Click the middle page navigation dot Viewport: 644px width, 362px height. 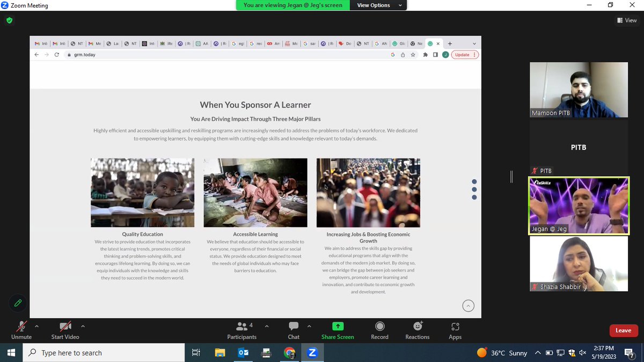click(474, 189)
